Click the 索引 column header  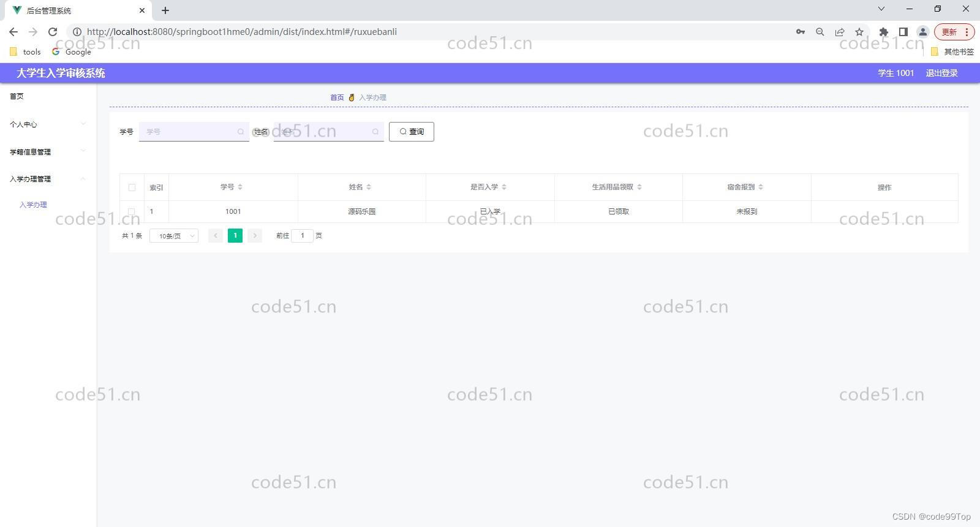(156, 188)
